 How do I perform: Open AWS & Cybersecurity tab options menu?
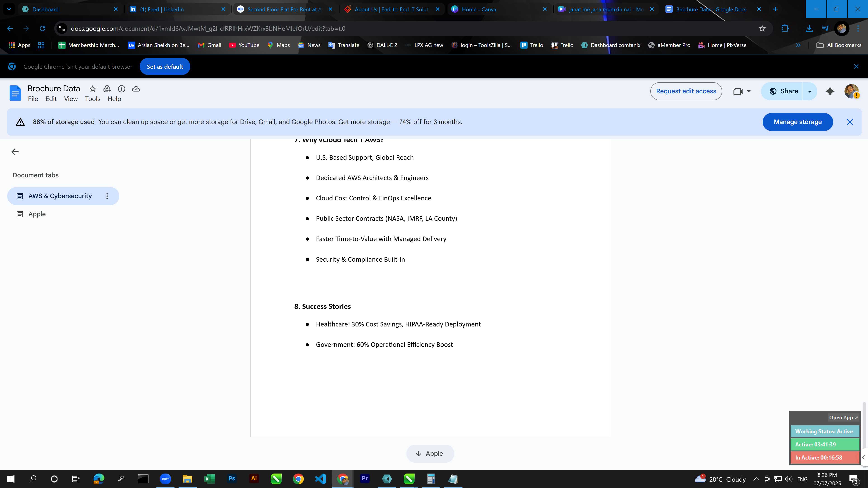click(x=107, y=196)
